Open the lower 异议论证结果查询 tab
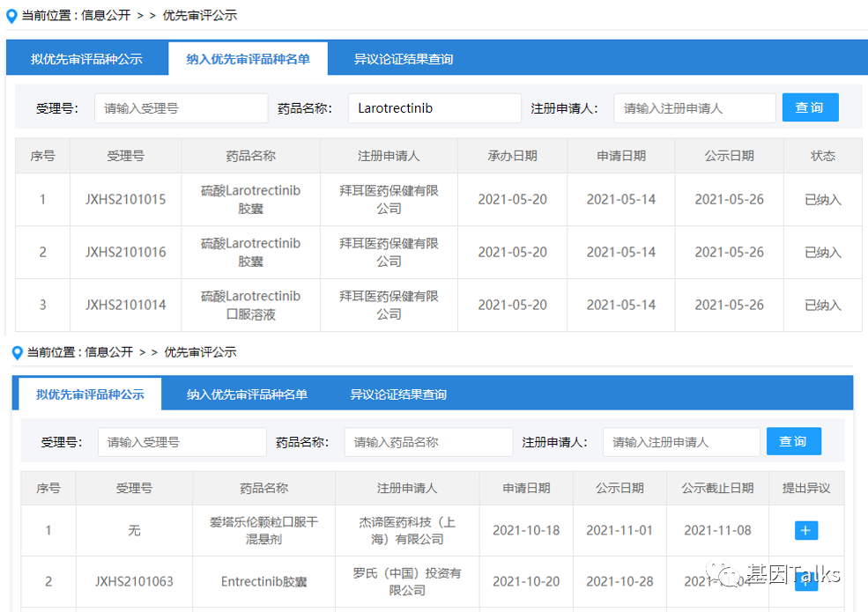868x612 pixels. pos(398,394)
